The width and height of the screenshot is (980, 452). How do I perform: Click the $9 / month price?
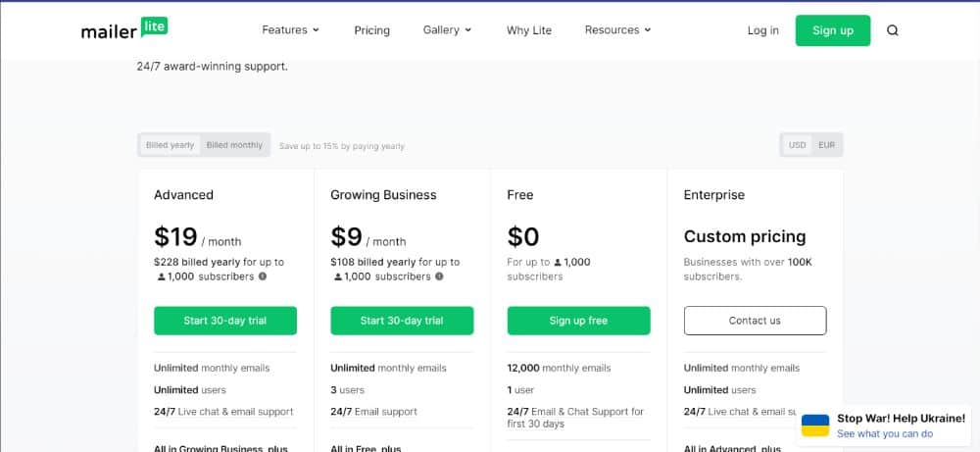368,237
